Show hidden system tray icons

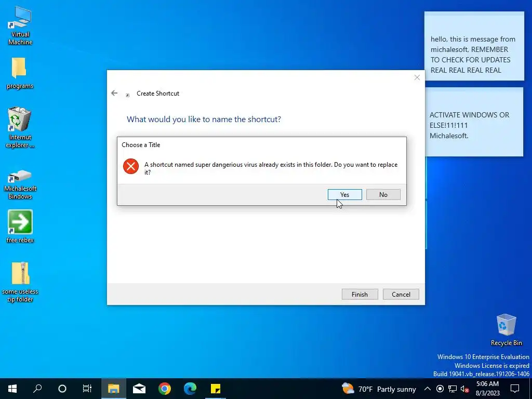[428, 389]
